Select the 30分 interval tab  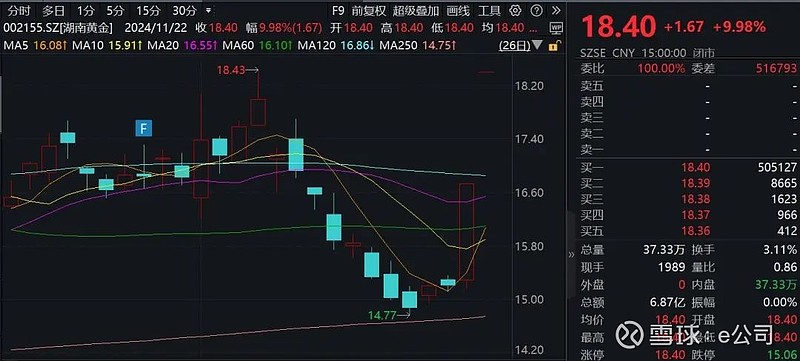[184, 10]
